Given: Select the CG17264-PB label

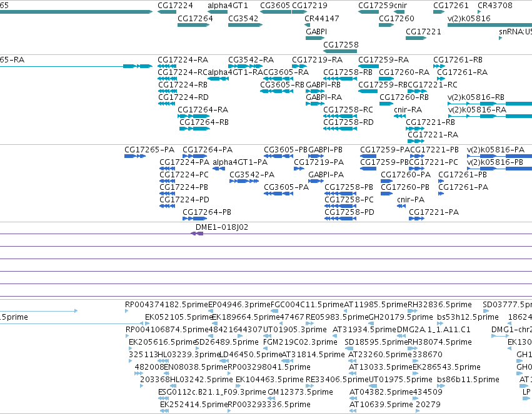Looking at the screenshot, I should [207, 212].
